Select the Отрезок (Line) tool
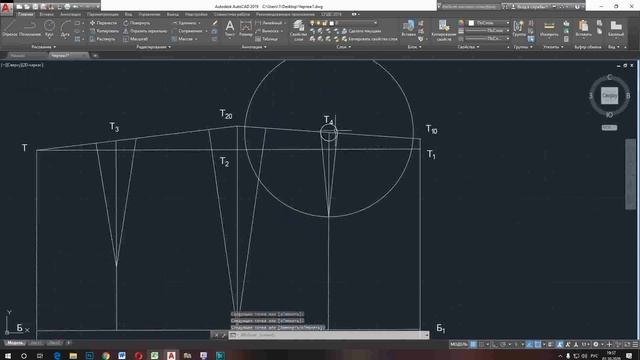 (10, 29)
